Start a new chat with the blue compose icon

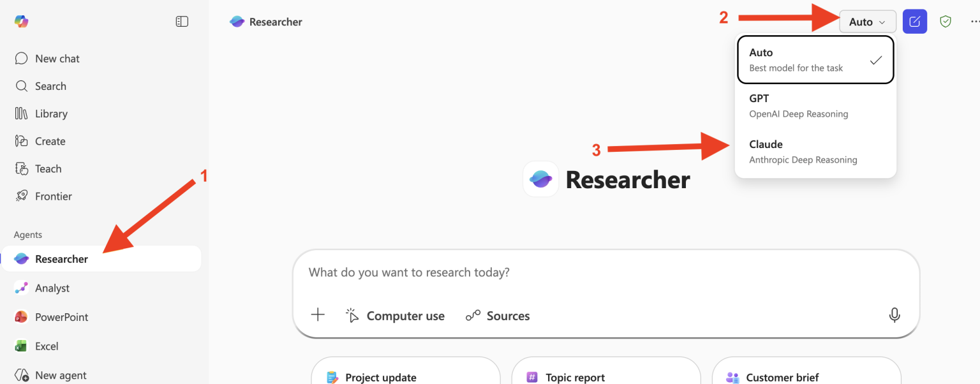coord(914,22)
